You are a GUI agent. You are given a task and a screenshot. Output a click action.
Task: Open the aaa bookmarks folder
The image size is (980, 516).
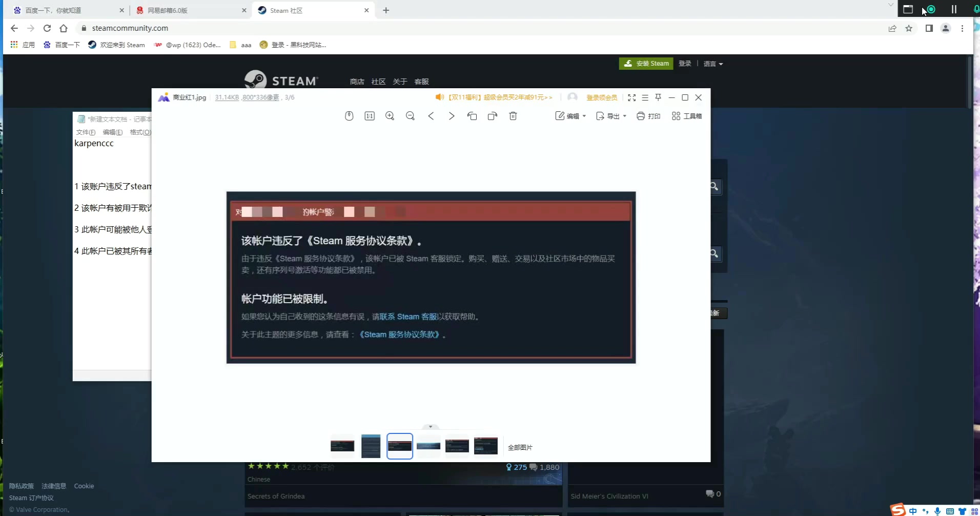point(241,45)
